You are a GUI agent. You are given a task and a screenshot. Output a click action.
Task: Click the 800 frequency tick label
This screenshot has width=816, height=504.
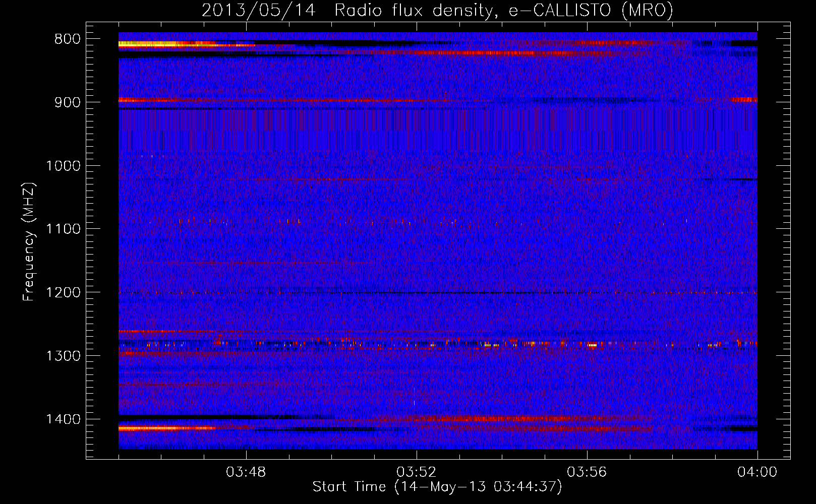(x=67, y=39)
